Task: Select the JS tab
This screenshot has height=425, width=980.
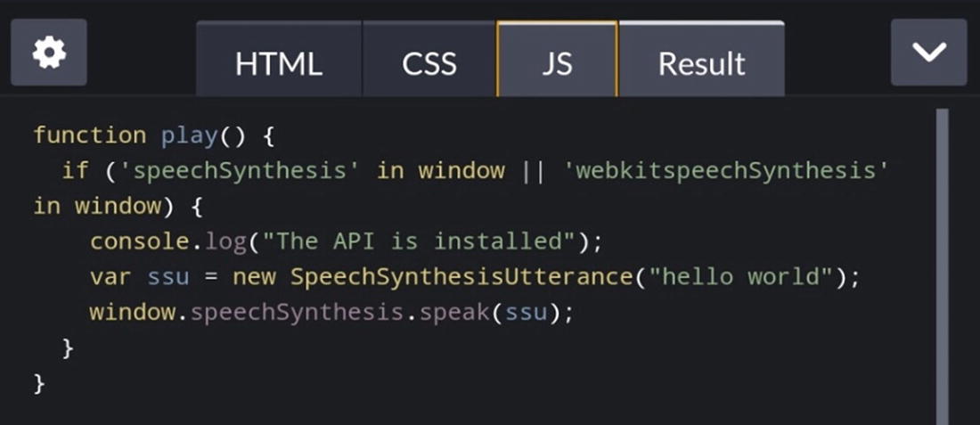Action: click(x=557, y=63)
